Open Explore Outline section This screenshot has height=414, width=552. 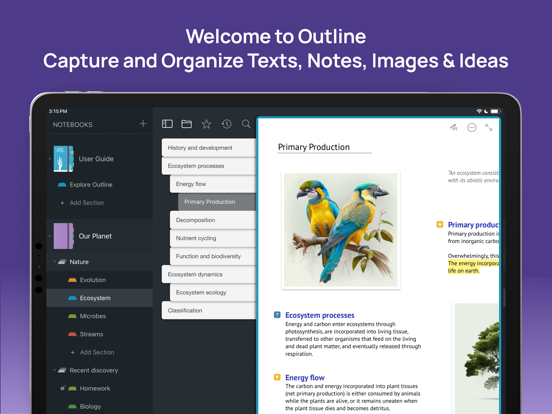[x=100, y=184]
